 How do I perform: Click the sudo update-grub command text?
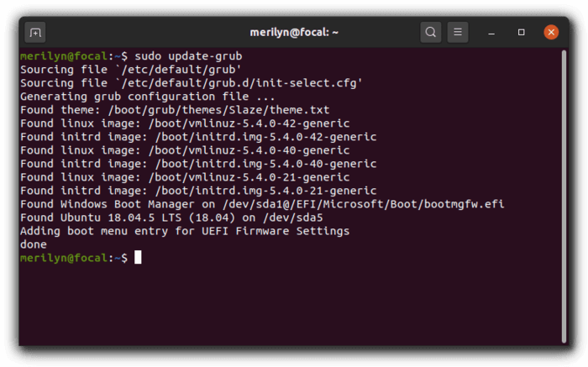pyautogui.click(x=188, y=56)
